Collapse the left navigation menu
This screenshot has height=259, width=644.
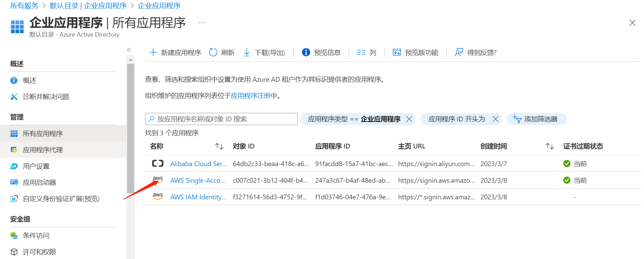point(129,50)
